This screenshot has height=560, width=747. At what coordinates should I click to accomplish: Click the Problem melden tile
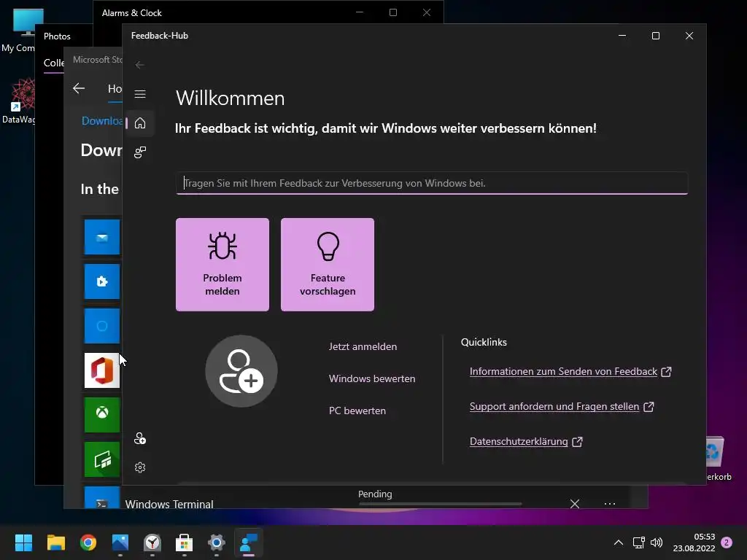pyautogui.click(x=222, y=265)
